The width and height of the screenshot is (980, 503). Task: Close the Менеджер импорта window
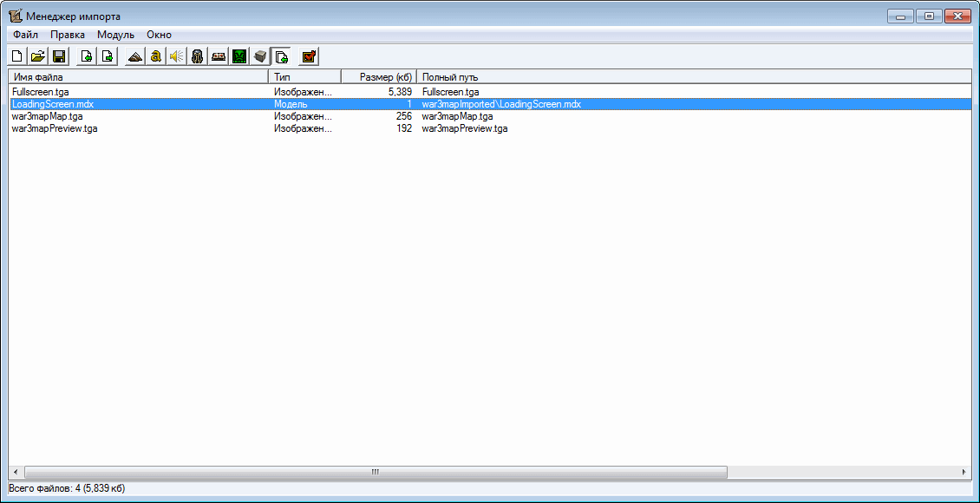[x=957, y=16]
